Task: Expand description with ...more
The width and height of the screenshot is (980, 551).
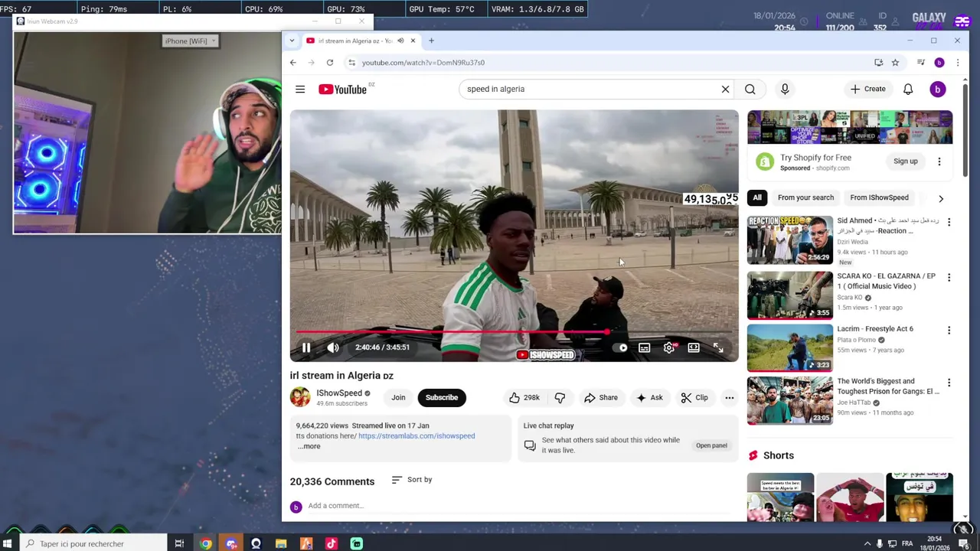Action: point(309,446)
